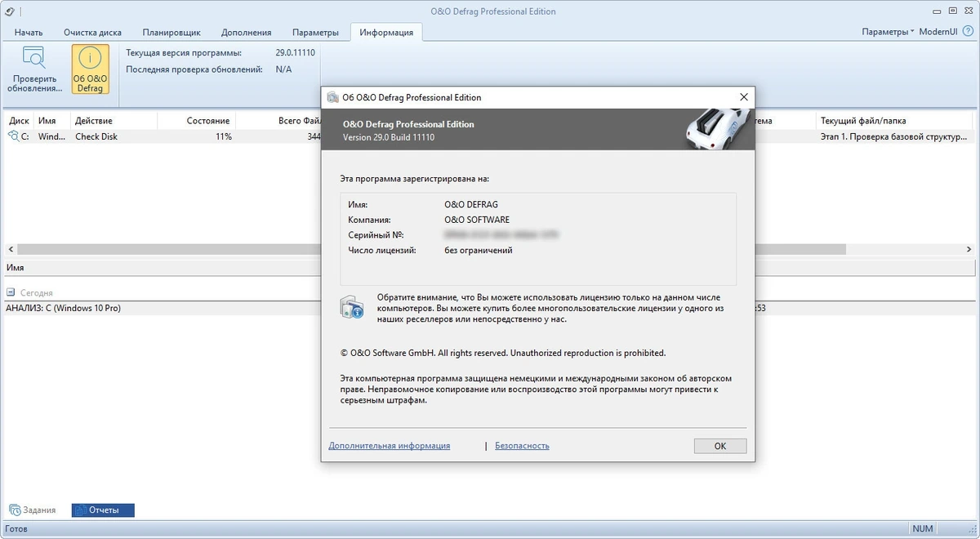Switch to the Планировщик tab
Image resolution: width=980 pixels, height=539 pixels.
pos(171,33)
